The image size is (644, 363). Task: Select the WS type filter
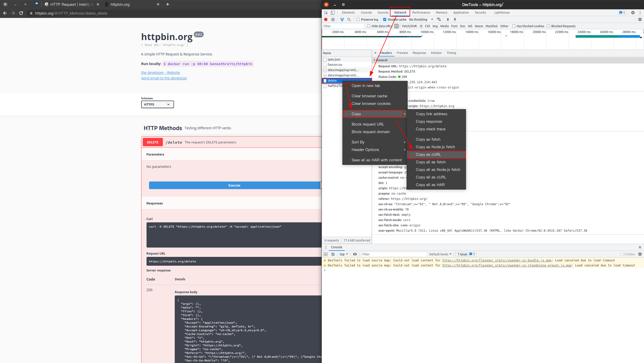coord(470,26)
